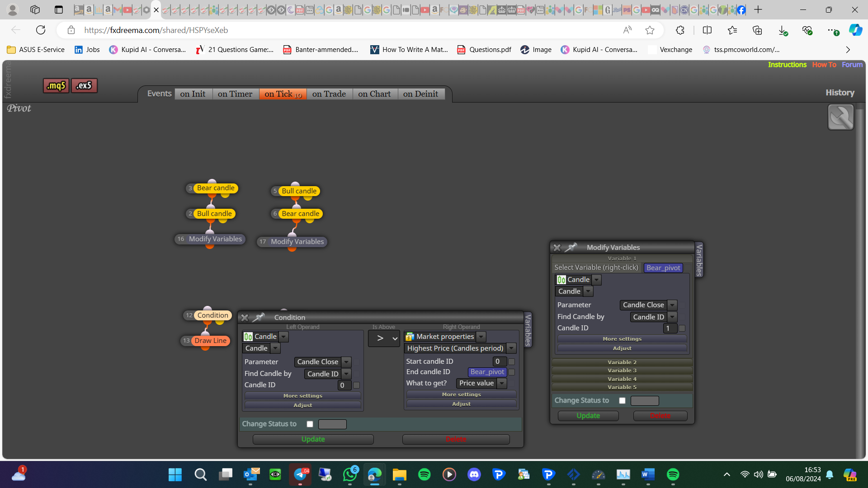Add this page to favorites
The height and width of the screenshot is (488, 868).
(650, 30)
